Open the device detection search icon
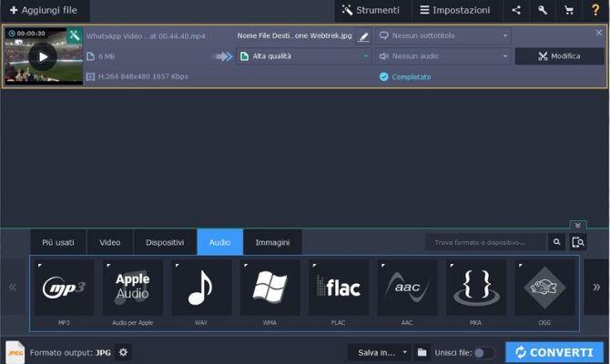Screen dimensions: 610x364 pyautogui.click(x=577, y=242)
